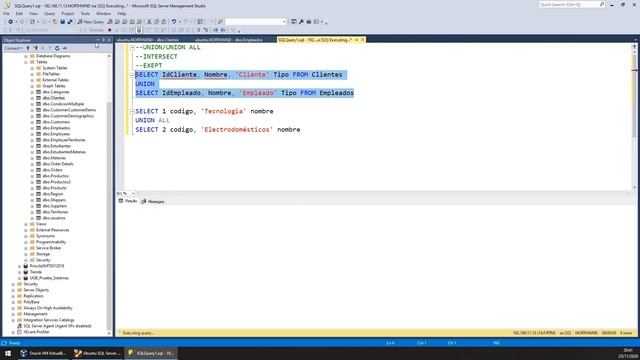Select the Integration Services Catalogs node

pos(49,320)
